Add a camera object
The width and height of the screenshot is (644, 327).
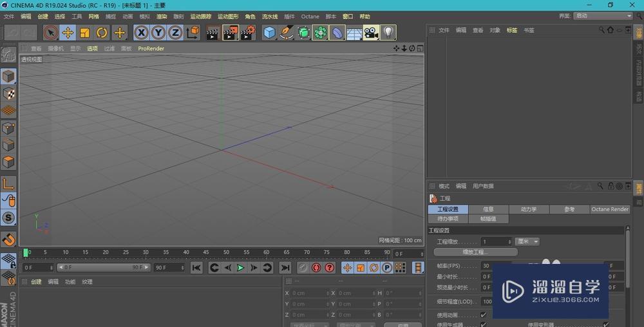(371, 32)
